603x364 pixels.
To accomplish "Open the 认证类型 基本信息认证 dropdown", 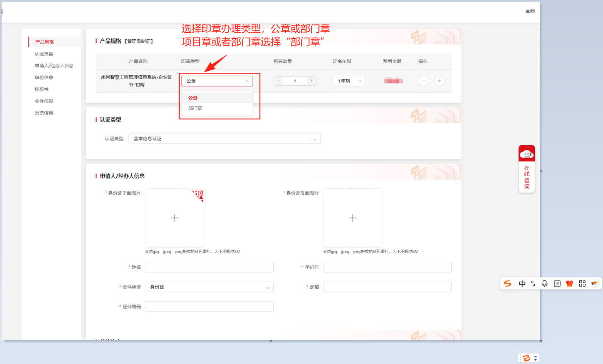I will (224, 139).
